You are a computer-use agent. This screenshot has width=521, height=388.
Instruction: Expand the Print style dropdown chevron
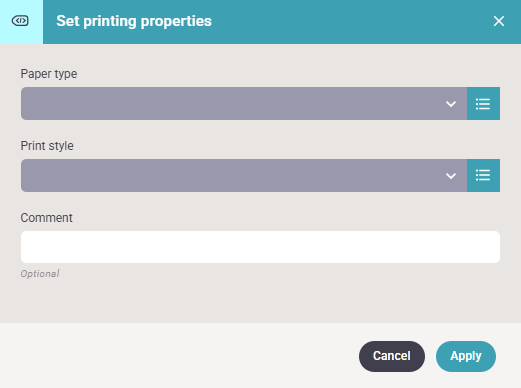(x=451, y=176)
